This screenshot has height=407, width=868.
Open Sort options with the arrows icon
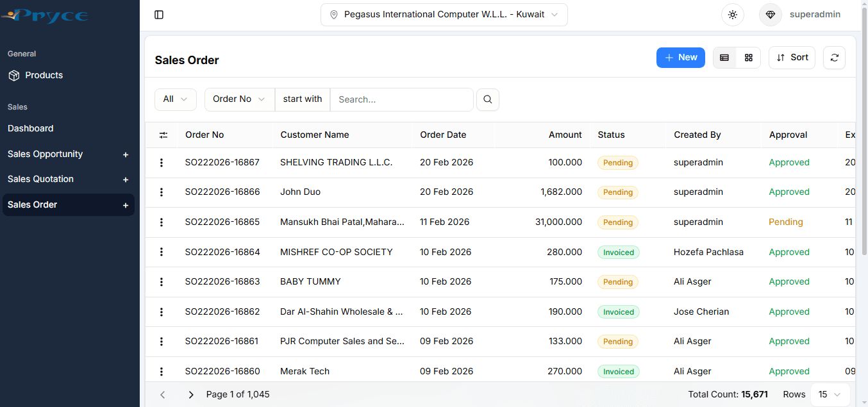[x=792, y=57]
